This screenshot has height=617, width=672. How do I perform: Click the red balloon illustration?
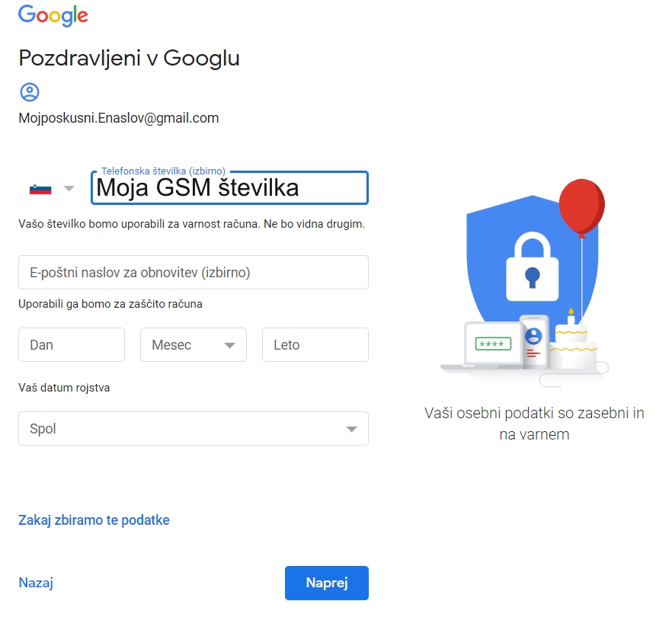pos(581,206)
